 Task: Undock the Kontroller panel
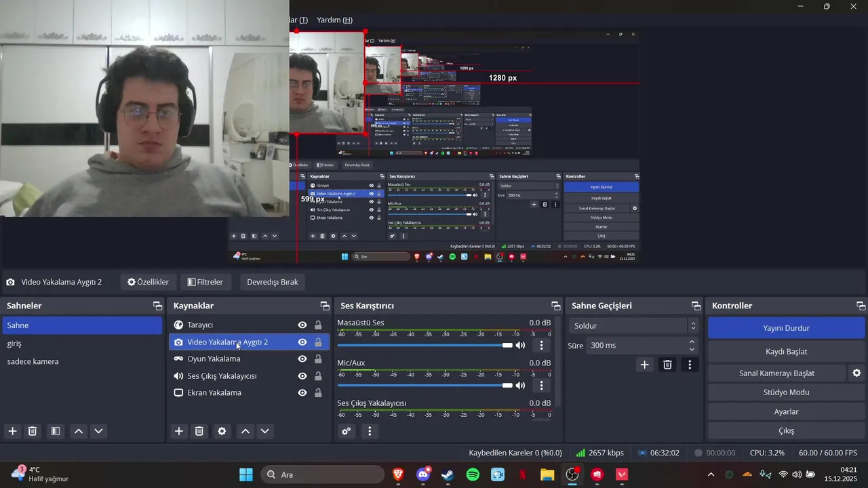pos(861,306)
